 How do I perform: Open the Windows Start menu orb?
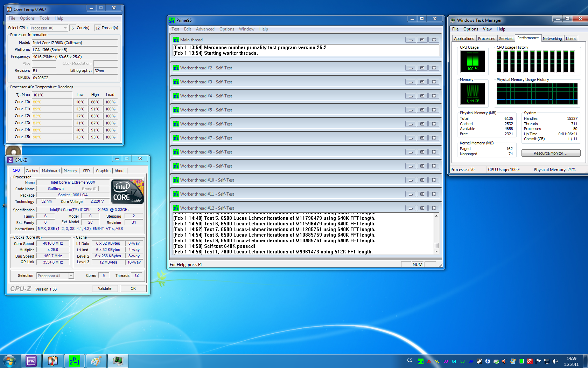tap(9, 361)
